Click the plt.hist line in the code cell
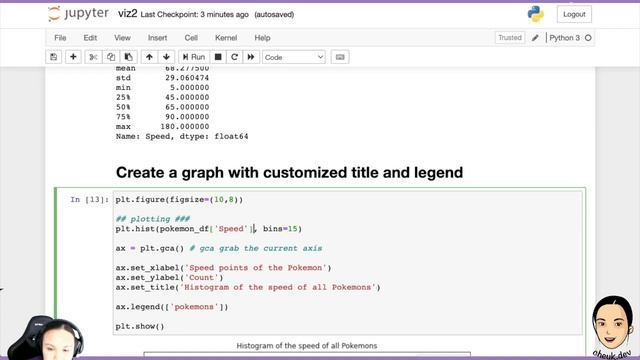 coord(209,229)
